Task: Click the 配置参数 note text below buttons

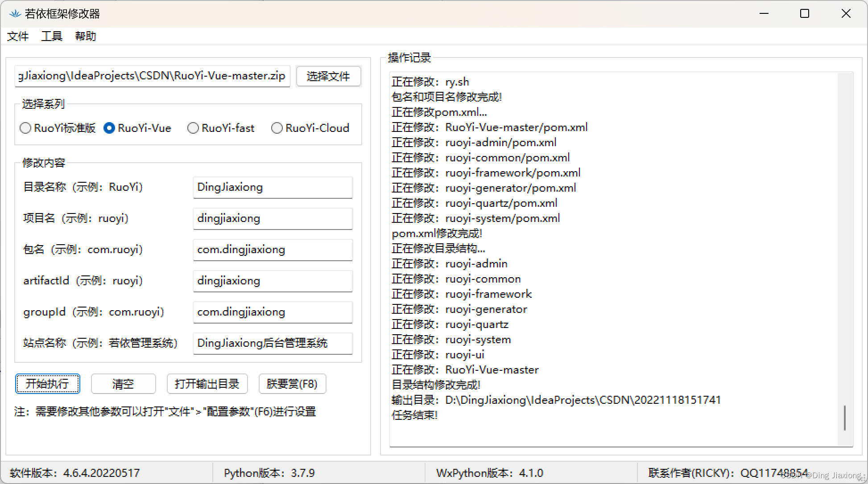Action: click(x=165, y=411)
